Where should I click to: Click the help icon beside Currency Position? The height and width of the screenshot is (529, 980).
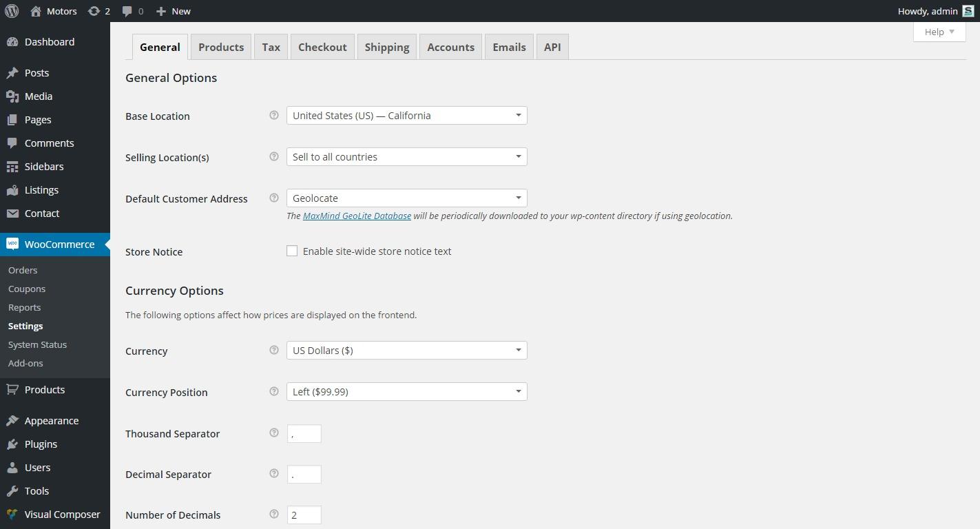(273, 392)
